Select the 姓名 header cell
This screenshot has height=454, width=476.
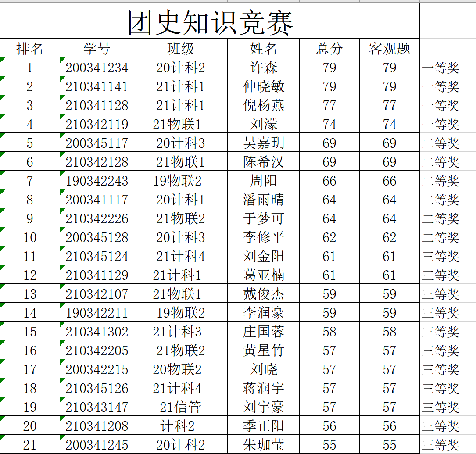[x=263, y=48]
